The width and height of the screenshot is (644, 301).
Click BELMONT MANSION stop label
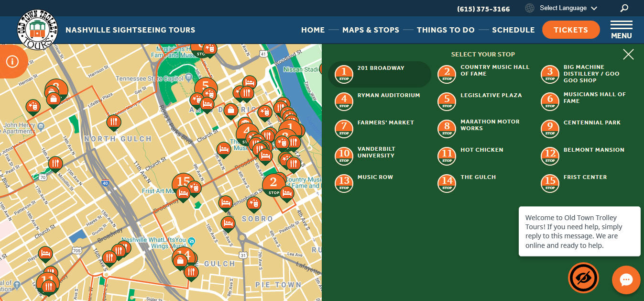(594, 150)
